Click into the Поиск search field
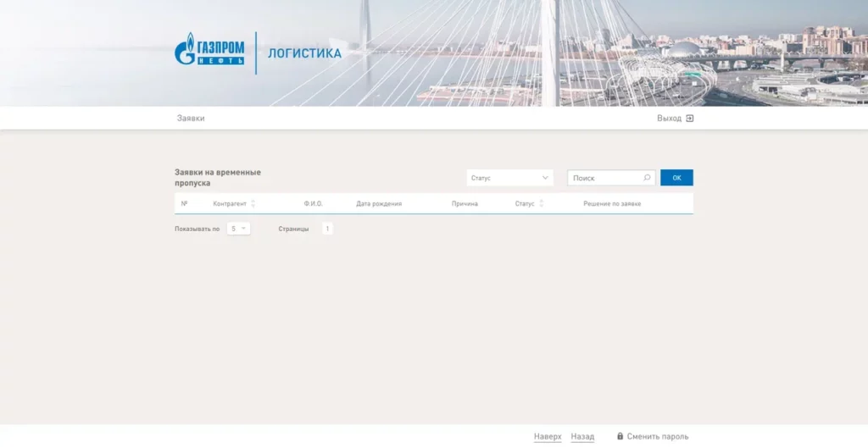This screenshot has height=448, width=868. [x=611, y=178]
